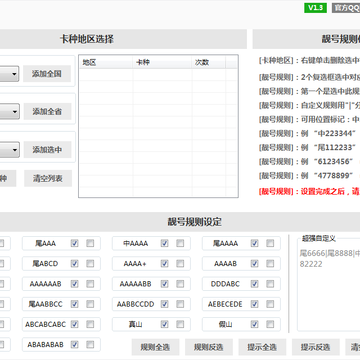Click the 添加全省 button

point(47,111)
